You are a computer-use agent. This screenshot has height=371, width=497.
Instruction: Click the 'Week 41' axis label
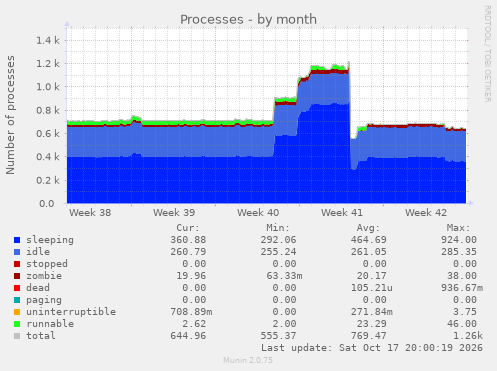pos(342,213)
